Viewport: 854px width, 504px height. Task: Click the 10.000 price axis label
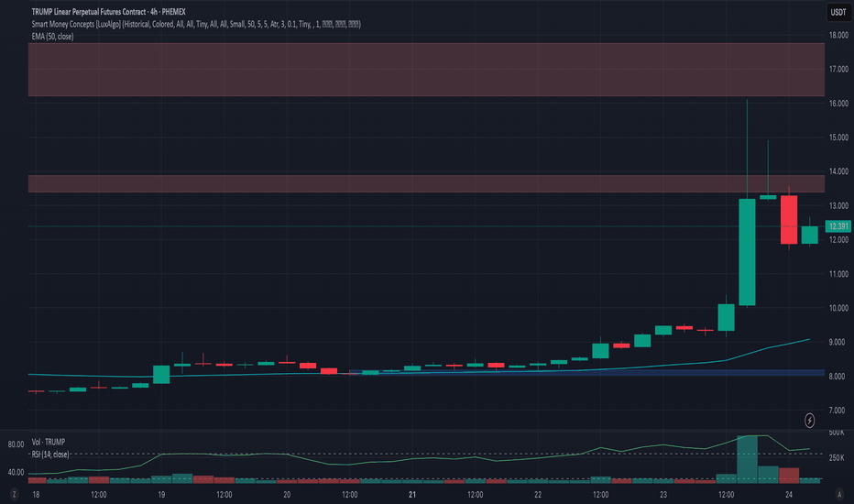838,308
